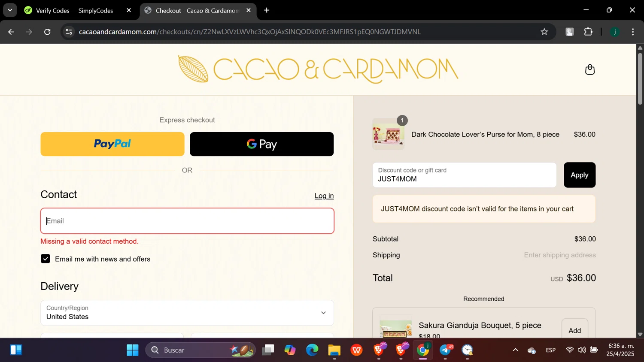
Task: Pay with PayPal express checkout
Action: (x=112, y=144)
